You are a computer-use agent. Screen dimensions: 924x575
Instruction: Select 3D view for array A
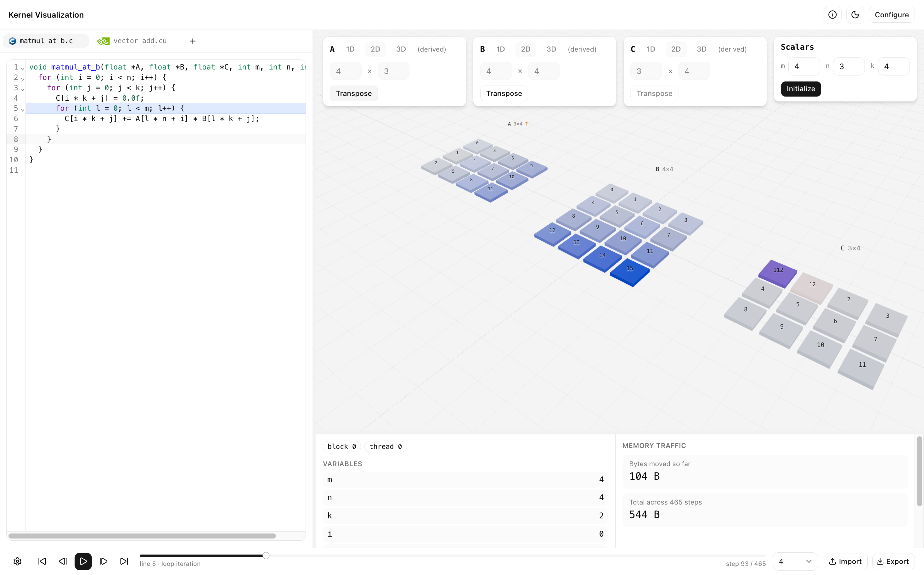[x=401, y=49]
